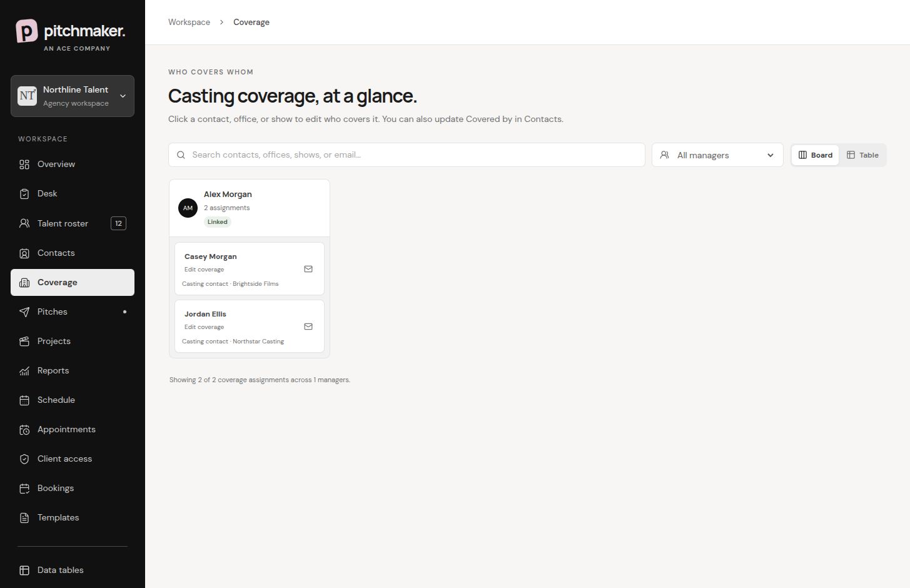This screenshot has width=910, height=588.
Task: Focus the search contacts, offices, shows field
Action: [407, 155]
